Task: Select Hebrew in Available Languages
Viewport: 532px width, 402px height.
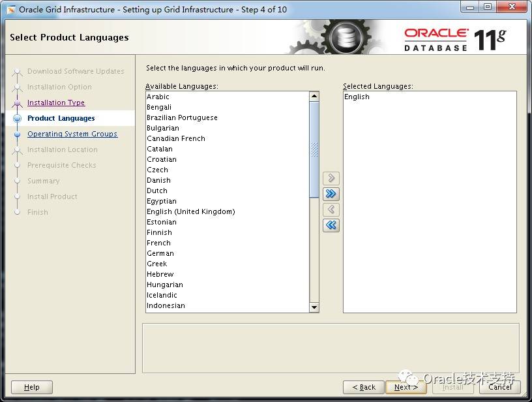Action: click(x=228, y=274)
